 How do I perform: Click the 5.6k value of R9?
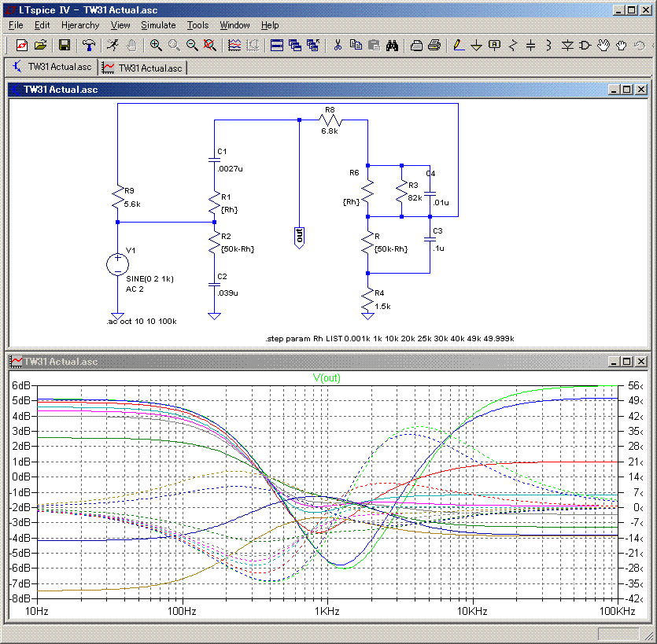132,204
